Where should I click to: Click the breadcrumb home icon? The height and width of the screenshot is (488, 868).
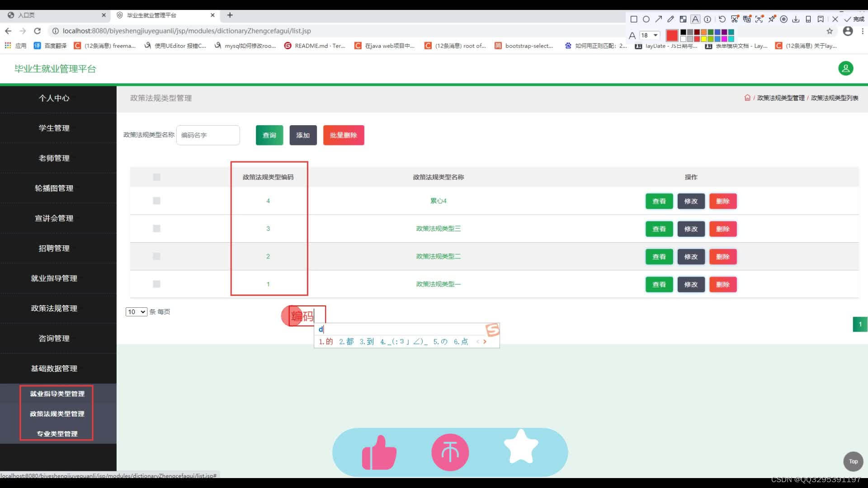(747, 98)
